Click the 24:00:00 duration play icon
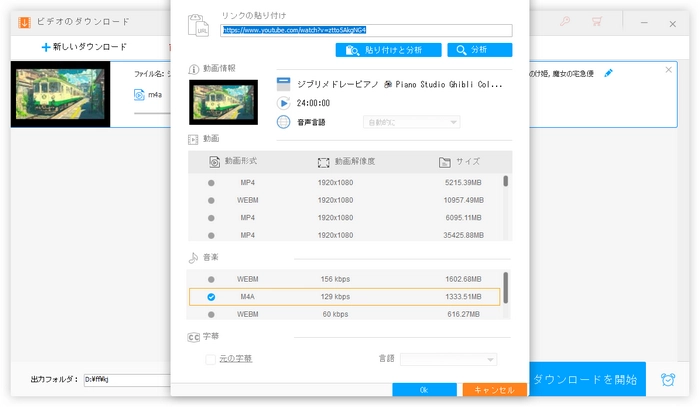 pos(283,103)
